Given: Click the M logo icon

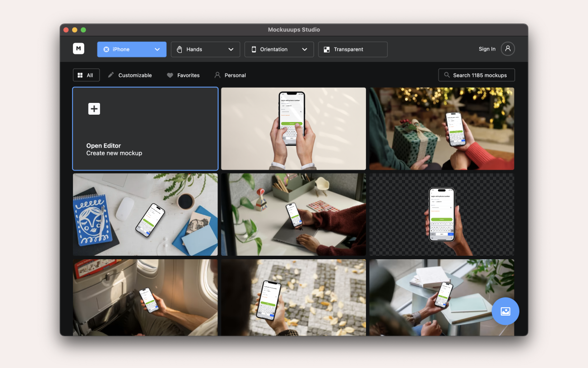Looking at the screenshot, I should click(x=78, y=49).
